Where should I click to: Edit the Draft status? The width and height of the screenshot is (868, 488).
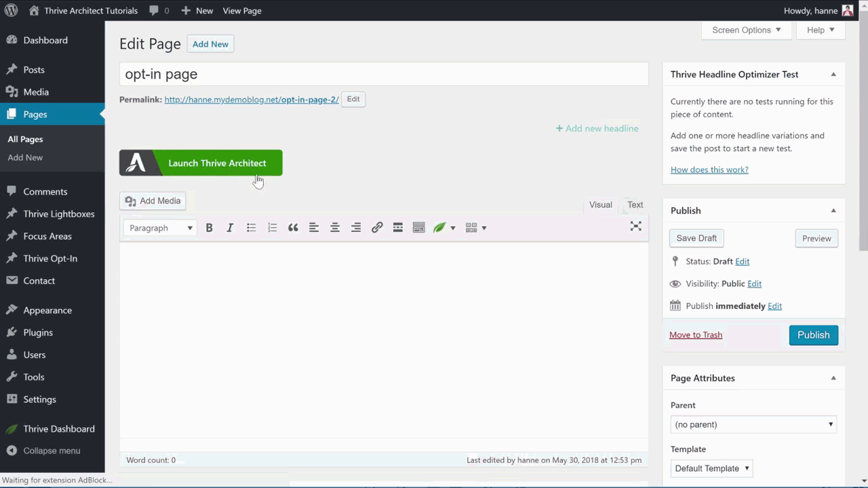[742, 262]
